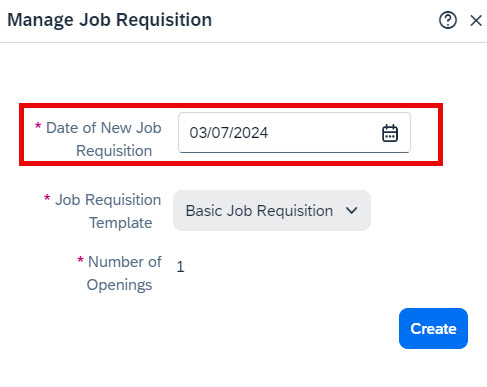
Task: Open the calendar date picker icon
Action: click(390, 133)
